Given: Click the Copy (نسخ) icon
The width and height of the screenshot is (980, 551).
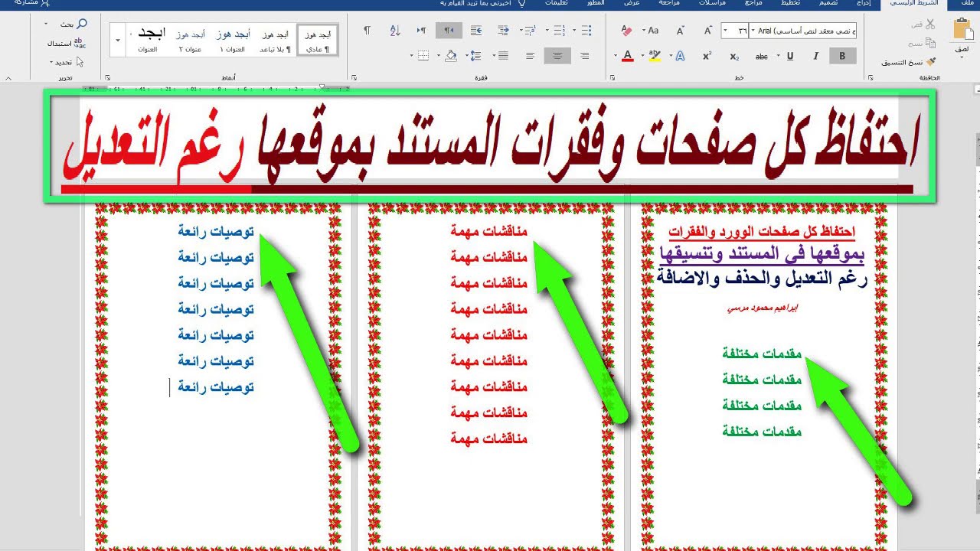Looking at the screenshot, I should click(x=931, y=43).
